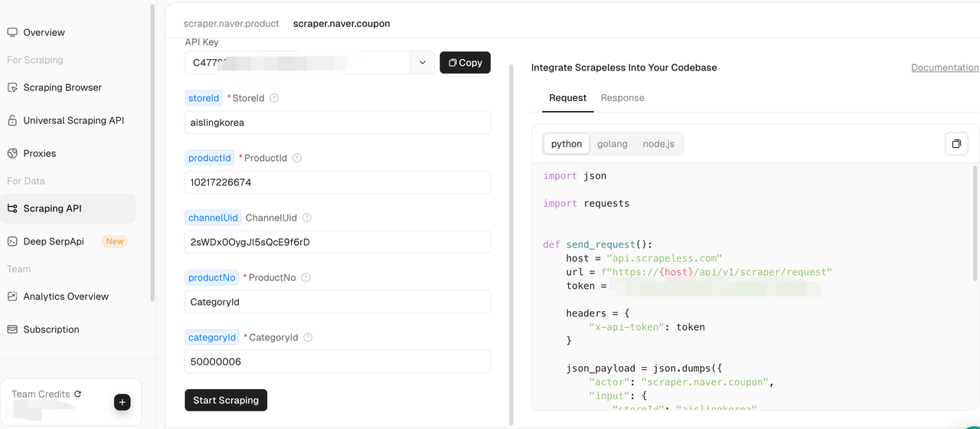Image resolution: width=980 pixels, height=429 pixels.
Task: Copy the API key
Action: (x=465, y=63)
